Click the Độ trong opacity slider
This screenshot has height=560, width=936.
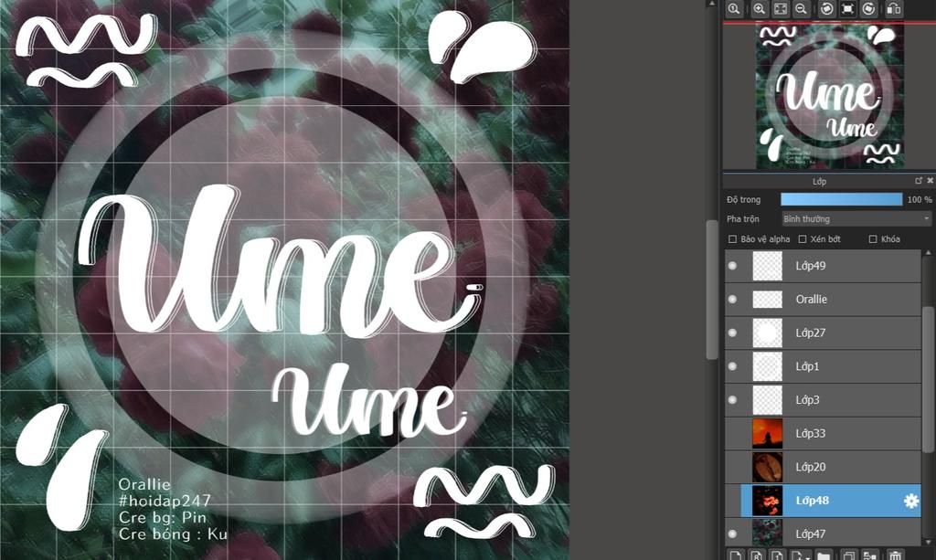(x=842, y=199)
